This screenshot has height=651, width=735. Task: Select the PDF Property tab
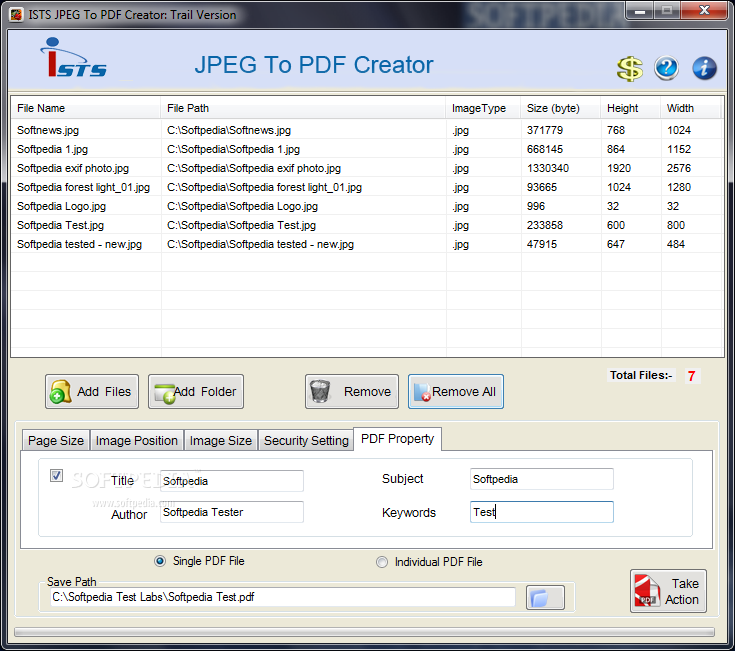[398, 439]
